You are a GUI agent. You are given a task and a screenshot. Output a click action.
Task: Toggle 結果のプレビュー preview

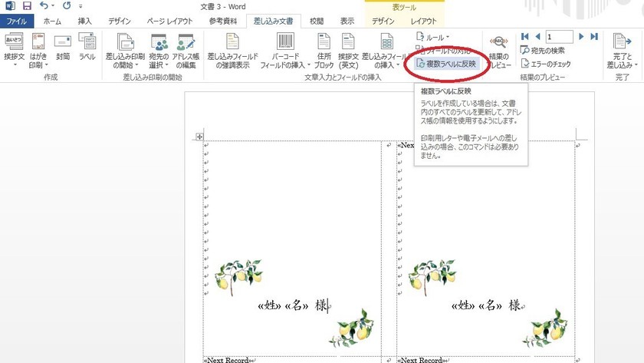[x=499, y=51]
